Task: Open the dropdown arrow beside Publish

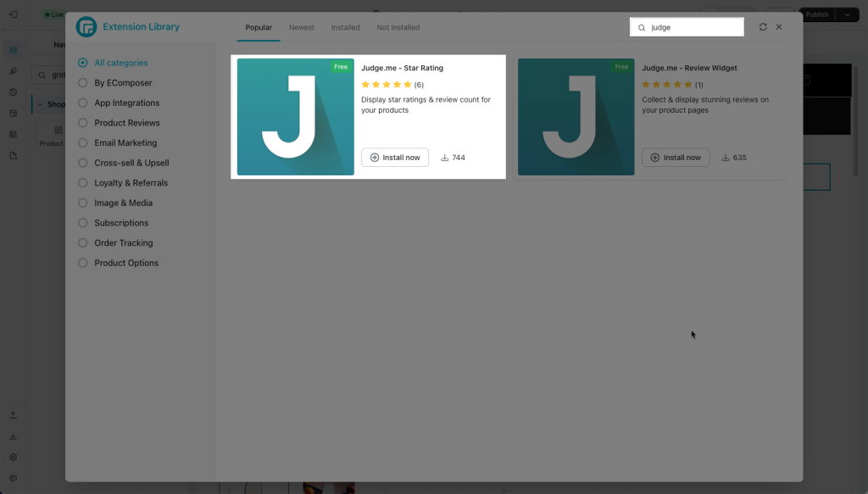Action: tap(847, 15)
